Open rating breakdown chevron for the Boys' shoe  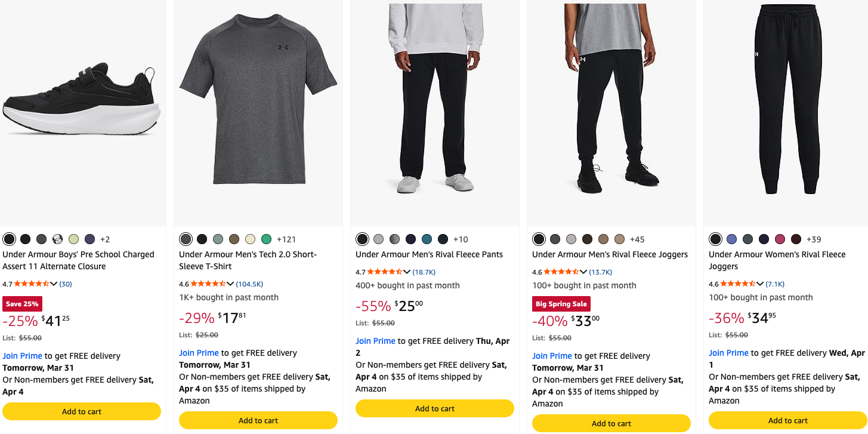(x=54, y=284)
